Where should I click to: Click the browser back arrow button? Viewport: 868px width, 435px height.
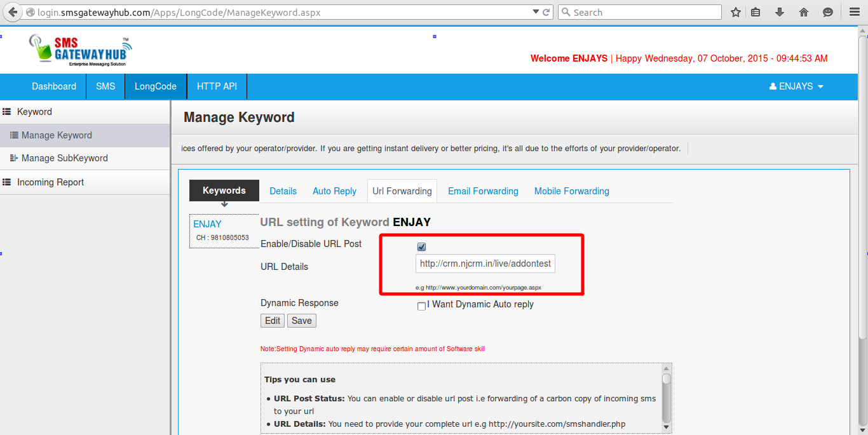pos(12,12)
